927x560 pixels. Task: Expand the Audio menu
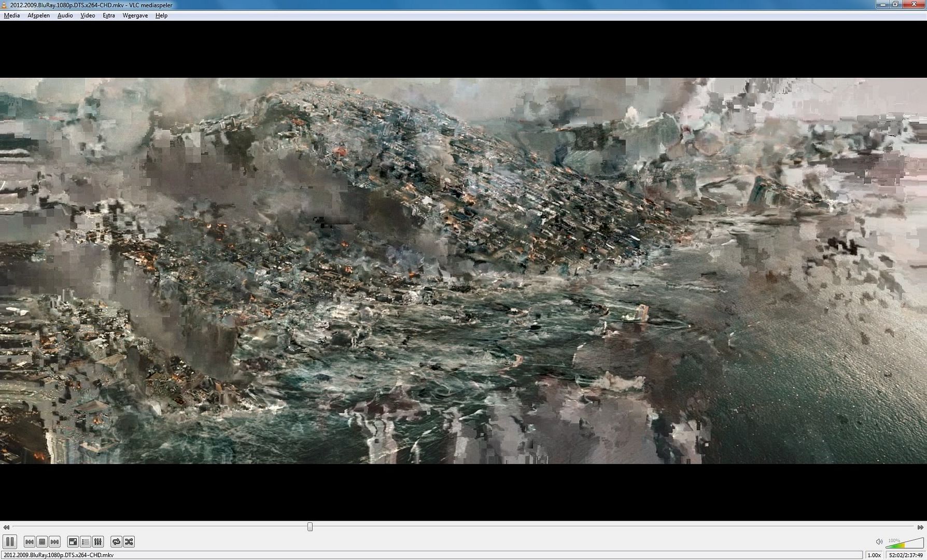[x=65, y=16]
